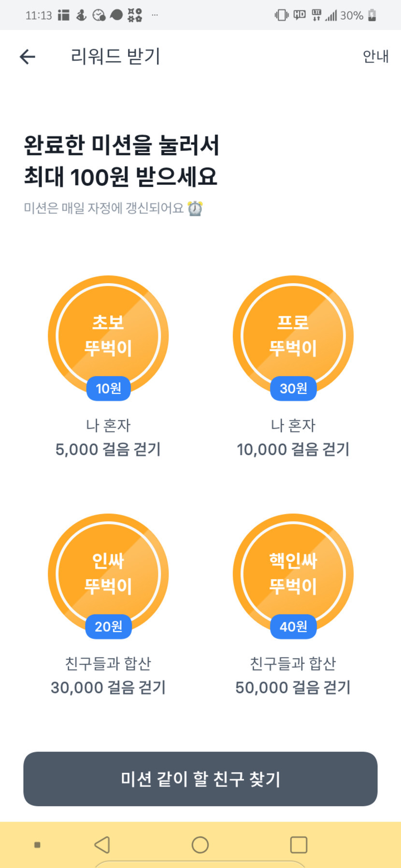This screenshot has width=401, height=868.
Task: Open recent apps square button
Action: 298,845
